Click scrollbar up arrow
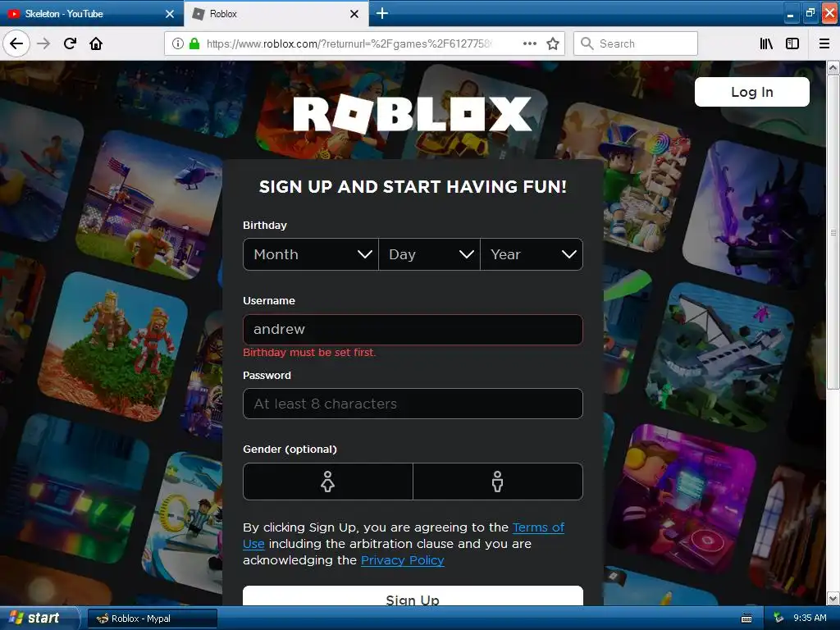 833,67
